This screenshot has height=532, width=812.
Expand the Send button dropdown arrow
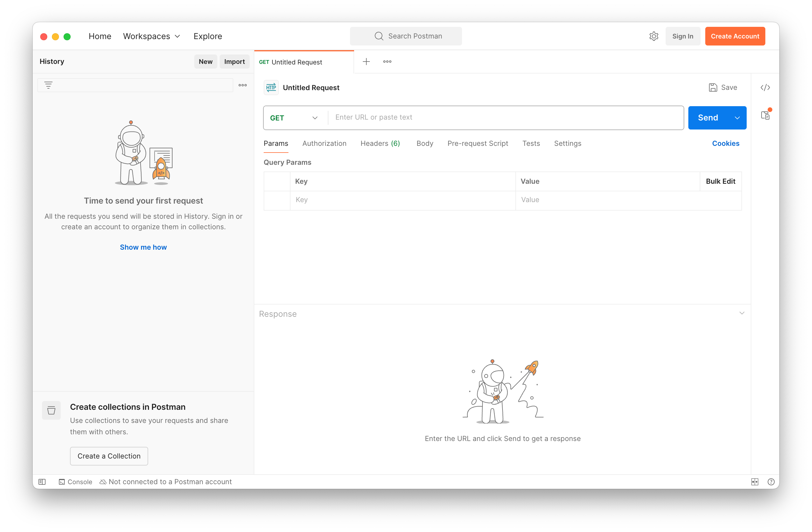[737, 118]
